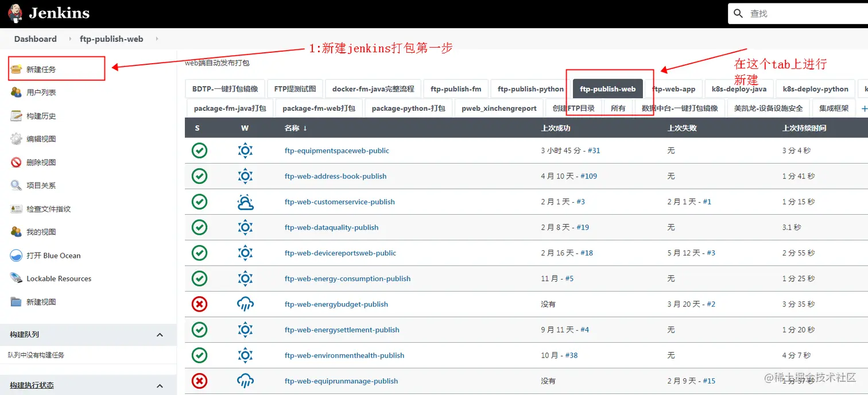Sort by 上次持续时间 column header
Viewport: 868px width, 395px height.
[804, 128]
